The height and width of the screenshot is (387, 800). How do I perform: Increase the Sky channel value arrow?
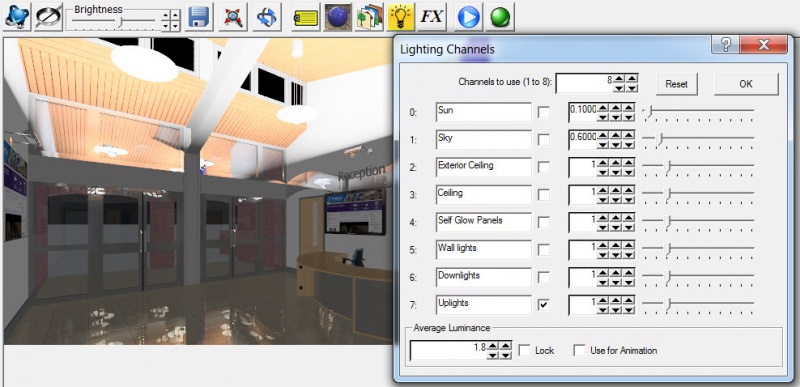[x=603, y=136]
